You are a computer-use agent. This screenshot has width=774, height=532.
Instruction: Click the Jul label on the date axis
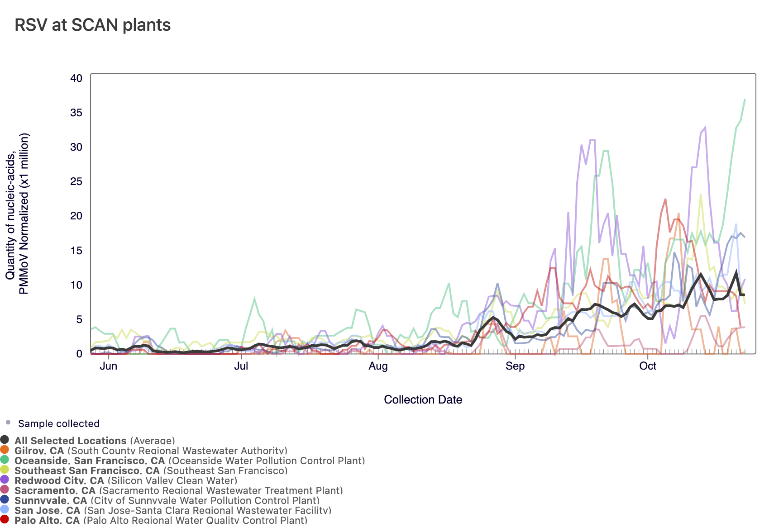coord(241,366)
